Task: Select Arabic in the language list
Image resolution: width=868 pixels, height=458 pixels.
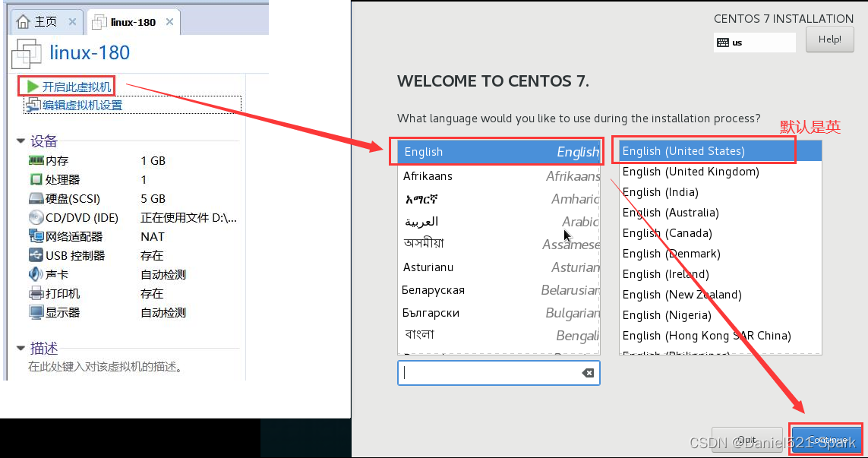Action: [499, 222]
